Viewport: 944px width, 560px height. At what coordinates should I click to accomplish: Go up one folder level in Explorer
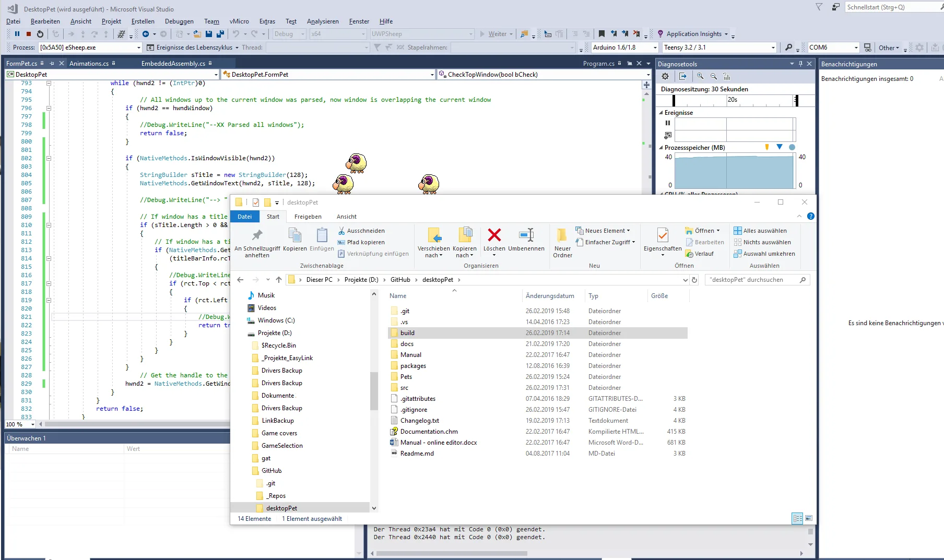click(x=279, y=280)
